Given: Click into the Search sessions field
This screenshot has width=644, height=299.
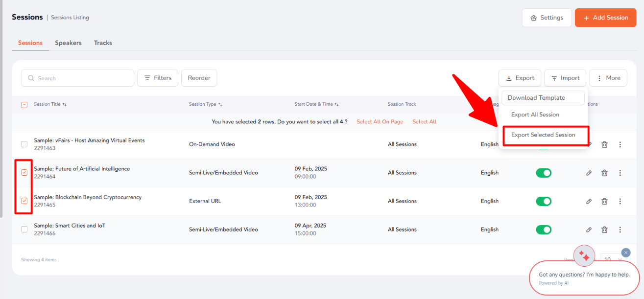Looking at the screenshot, I should click(81, 78).
